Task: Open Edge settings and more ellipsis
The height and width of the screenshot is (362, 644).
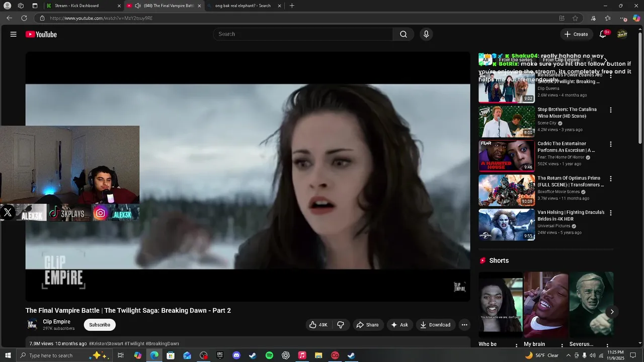Action: (x=623, y=18)
